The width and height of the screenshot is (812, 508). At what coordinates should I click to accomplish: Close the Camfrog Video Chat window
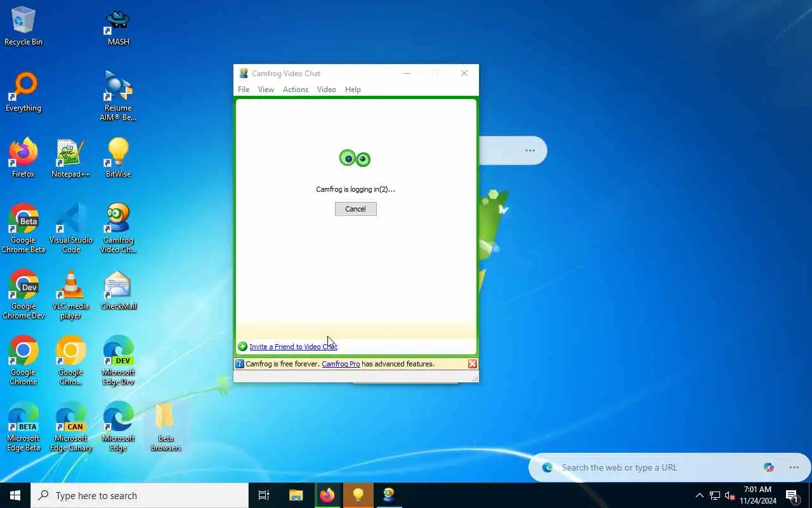point(464,74)
